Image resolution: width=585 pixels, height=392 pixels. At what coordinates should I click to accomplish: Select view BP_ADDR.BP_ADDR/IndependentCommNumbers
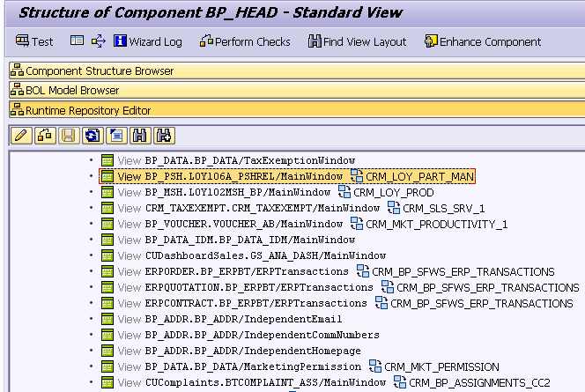click(x=263, y=335)
